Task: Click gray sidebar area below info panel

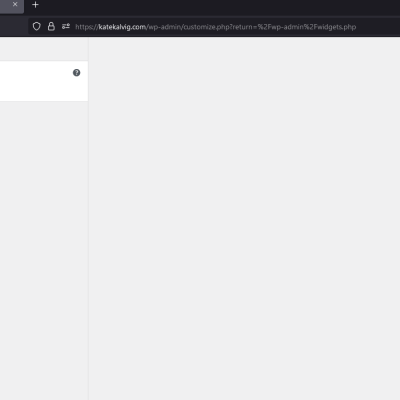Action: pyautogui.click(x=44, y=250)
